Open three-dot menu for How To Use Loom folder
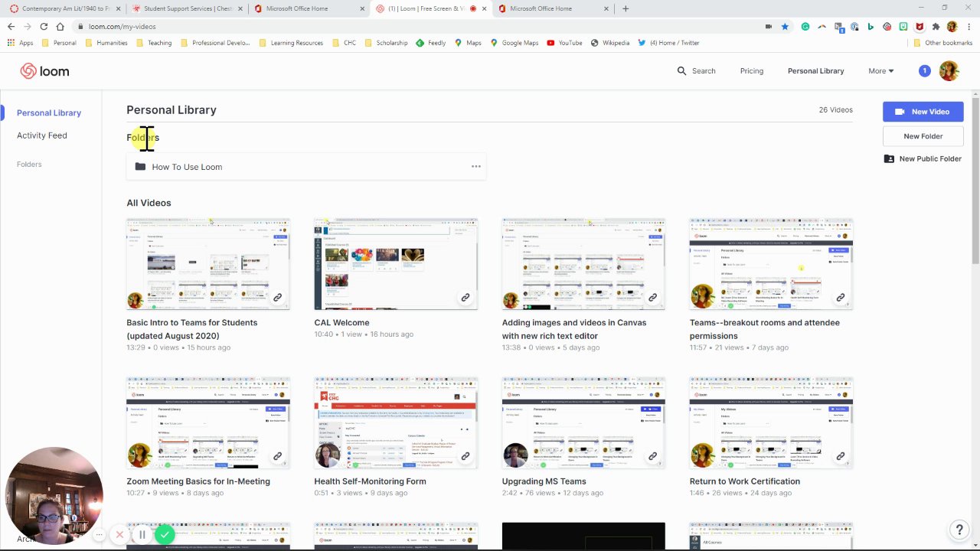 (x=476, y=167)
